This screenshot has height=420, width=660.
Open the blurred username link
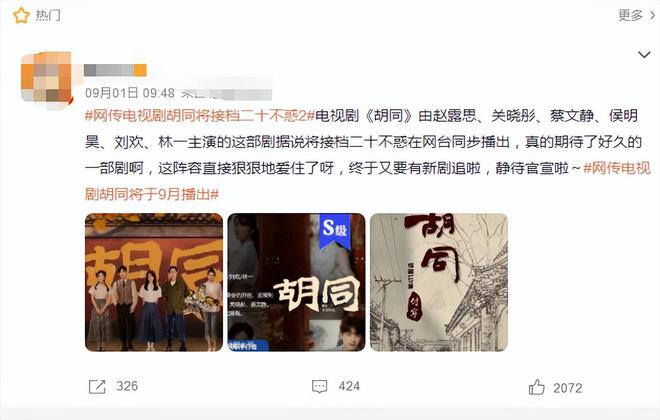(115, 70)
